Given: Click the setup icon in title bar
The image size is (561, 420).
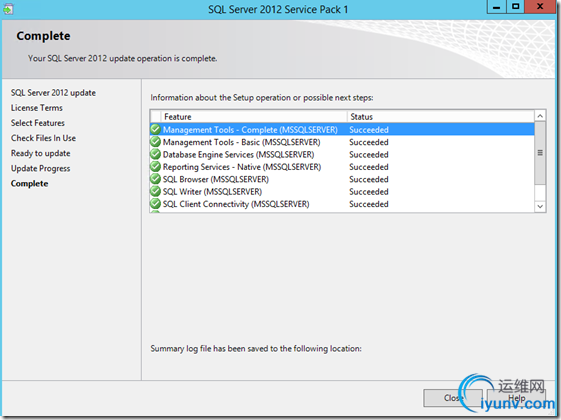Looking at the screenshot, I should pos(8,9).
